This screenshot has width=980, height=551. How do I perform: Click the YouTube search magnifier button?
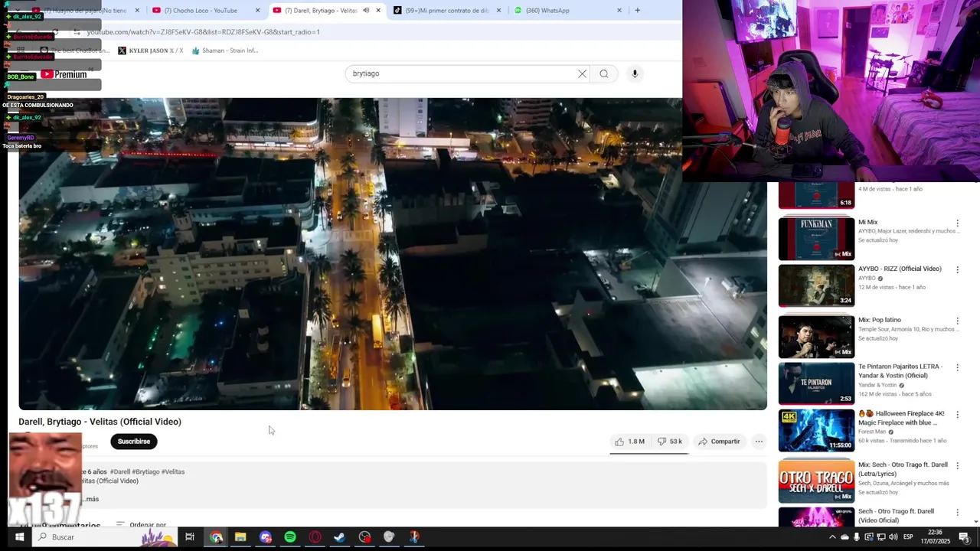[604, 73]
